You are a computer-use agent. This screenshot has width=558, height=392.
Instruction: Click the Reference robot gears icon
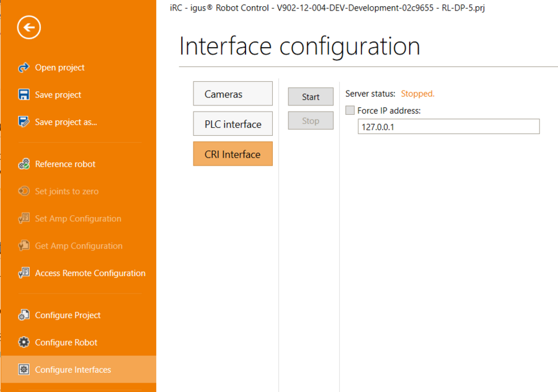(x=24, y=164)
